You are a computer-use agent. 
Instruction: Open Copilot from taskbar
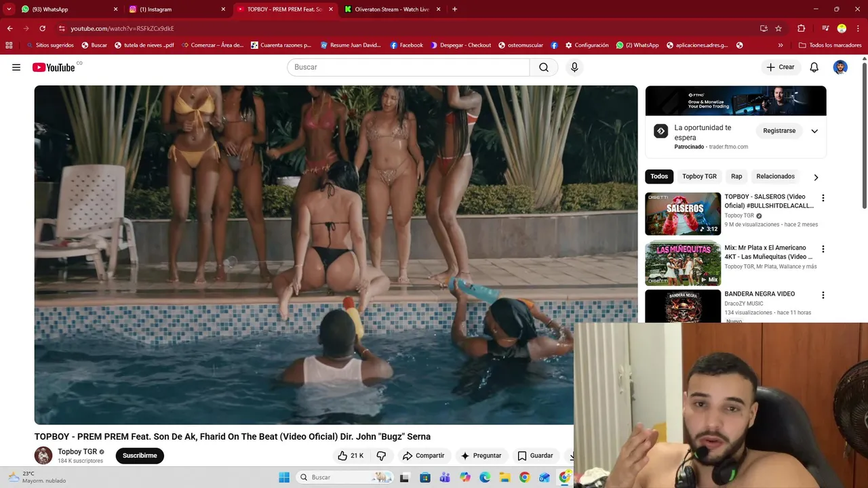(x=465, y=477)
